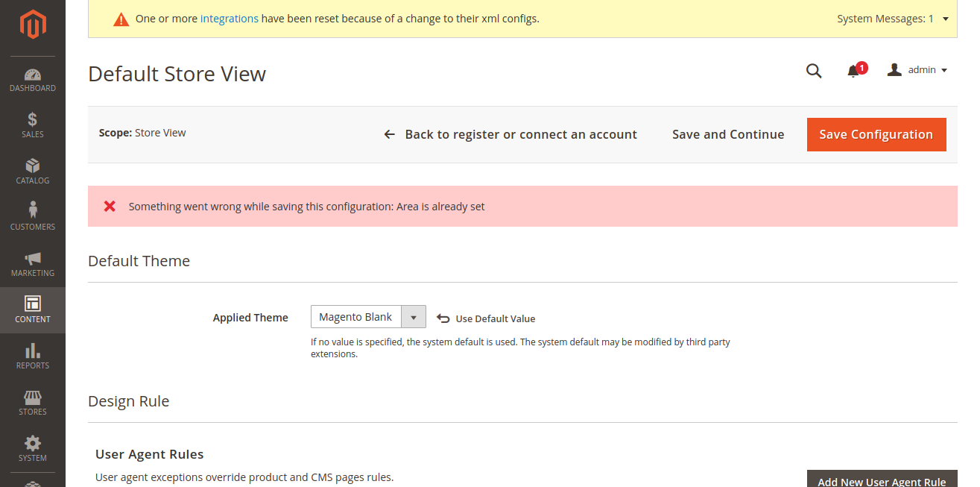Viewport: 980px width, 487px height.
Task: Open the Dashboard sidebar icon
Action: coord(33,75)
